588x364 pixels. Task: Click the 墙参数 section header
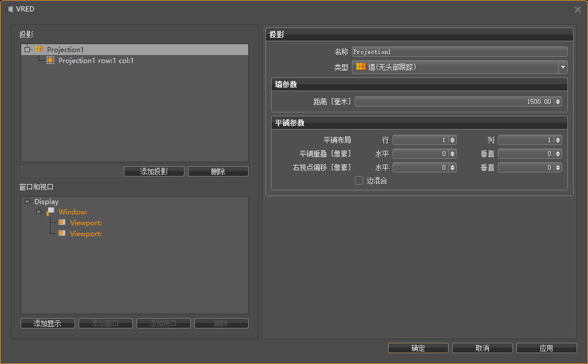420,84
